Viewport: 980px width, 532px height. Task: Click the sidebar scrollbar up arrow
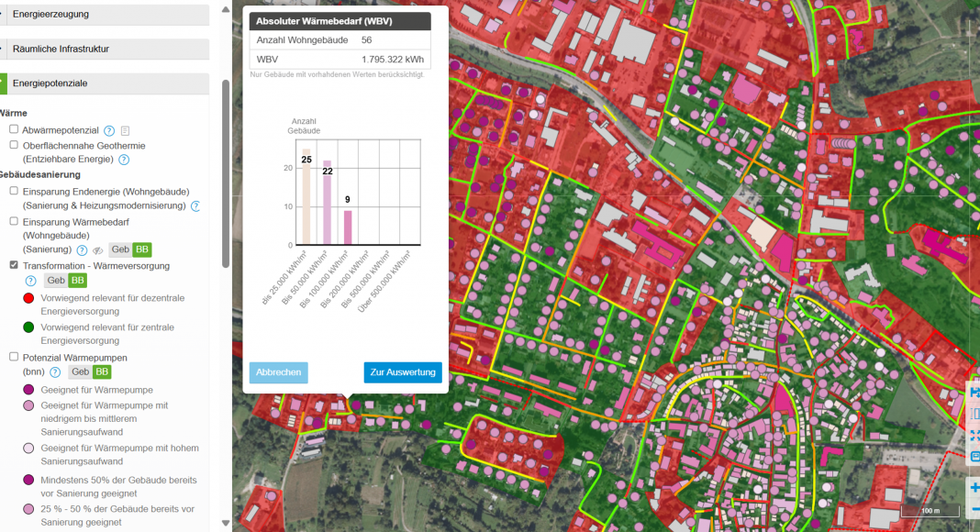(x=226, y=9)
